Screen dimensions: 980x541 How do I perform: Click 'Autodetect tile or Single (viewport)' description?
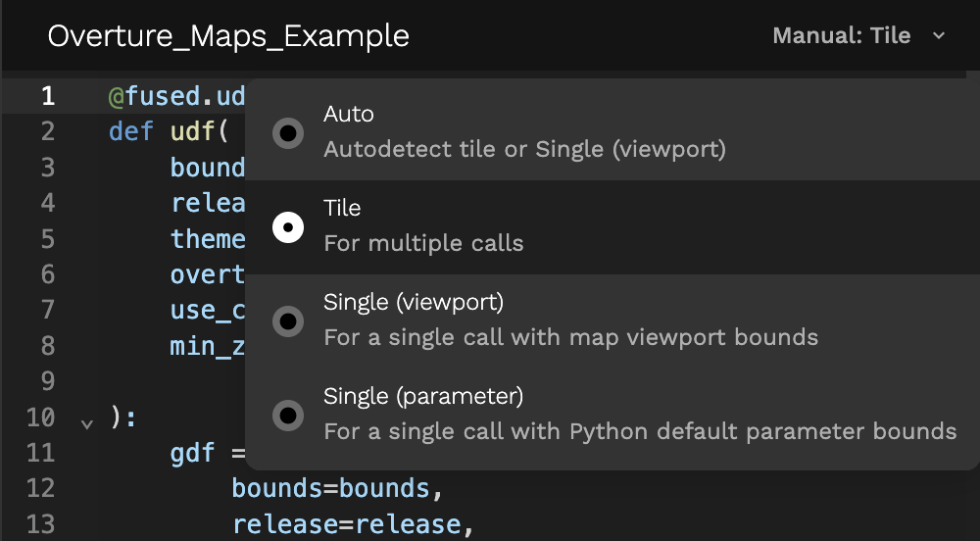[x=524, y=149]
